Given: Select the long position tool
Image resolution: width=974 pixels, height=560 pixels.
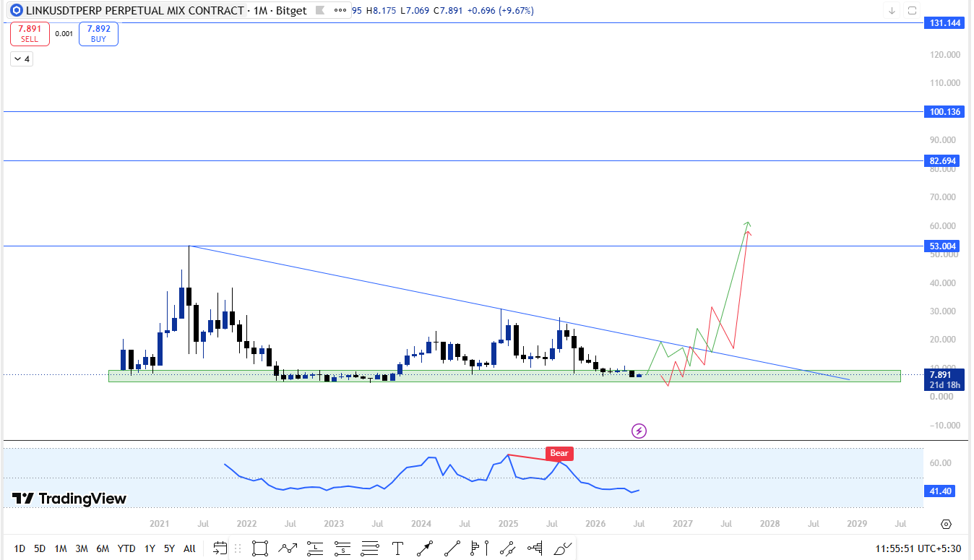Looking at the screenshot, I should [x=315, y=548].
